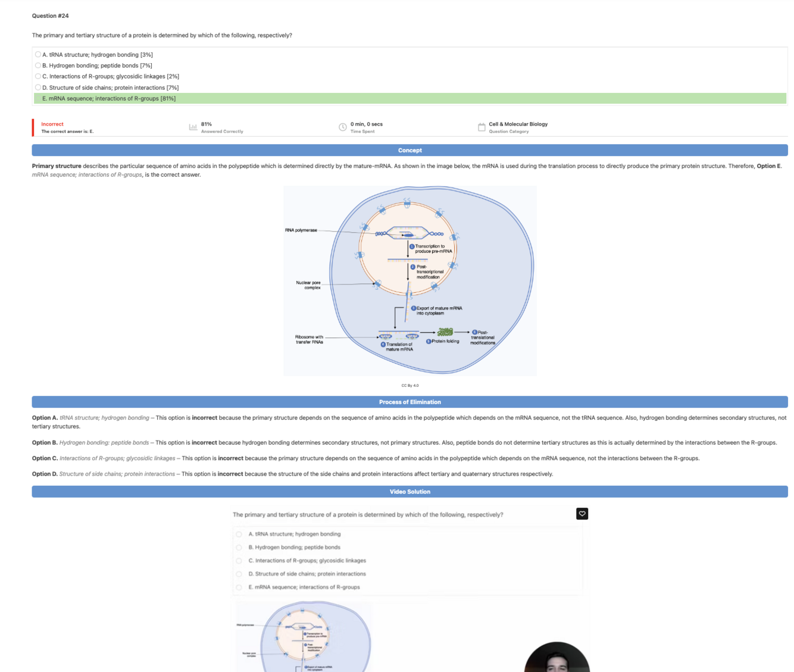Click the 0 min, 0 secs time value

[367, 124]
